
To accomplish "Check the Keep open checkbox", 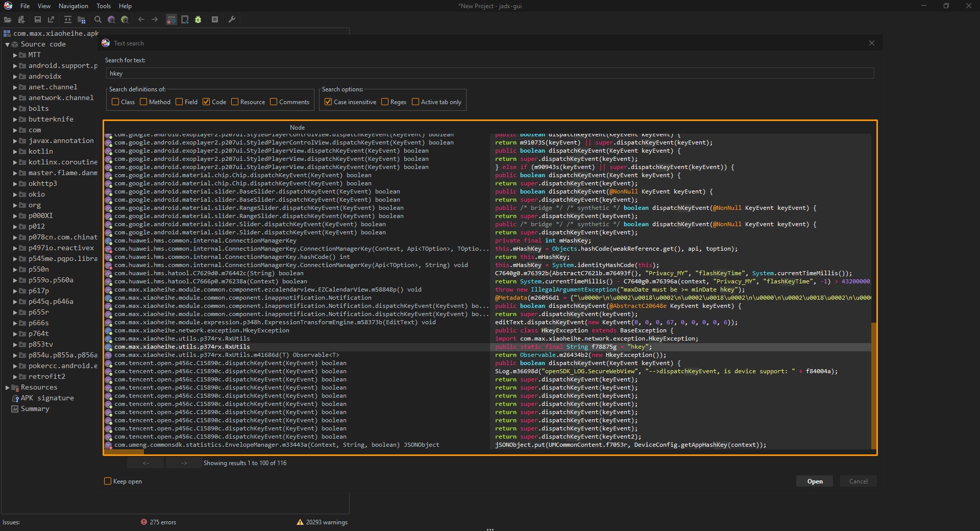I will tap(108, 481).
